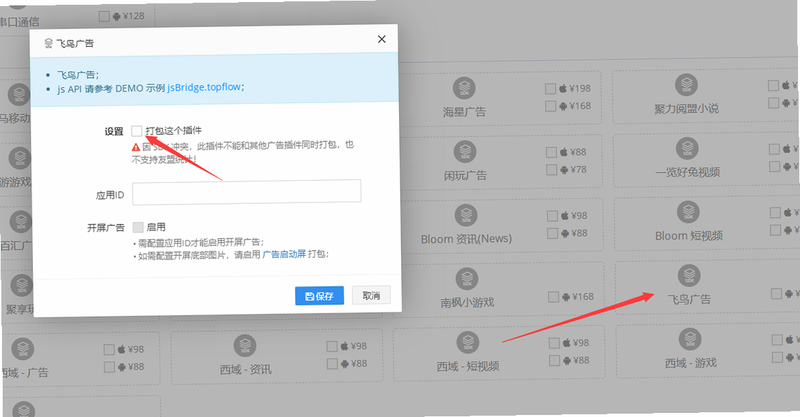Open the jsBridge.topflow link
Screen dimensions: 800x417
coord(204,87)
